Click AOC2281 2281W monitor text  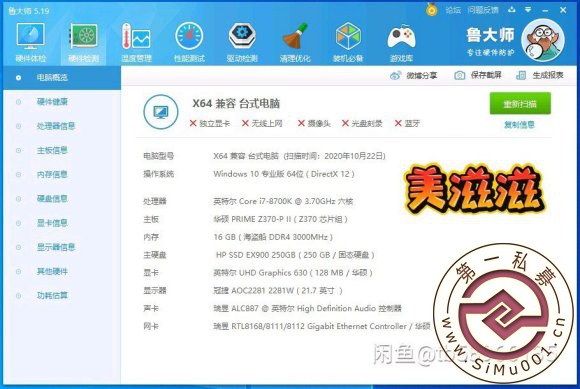278,291
